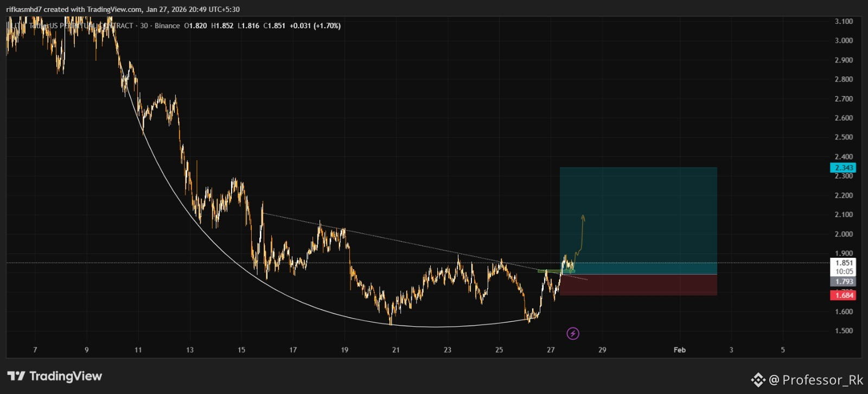Click the open value O1.820

tap(195, 26)
